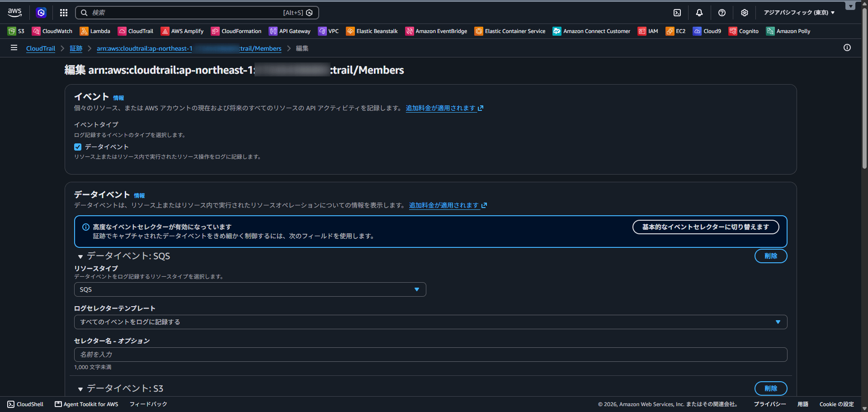Open the IAM shortcut in favorites bar
The height and width of the screenshot is (412, 868).
point(648,31)
